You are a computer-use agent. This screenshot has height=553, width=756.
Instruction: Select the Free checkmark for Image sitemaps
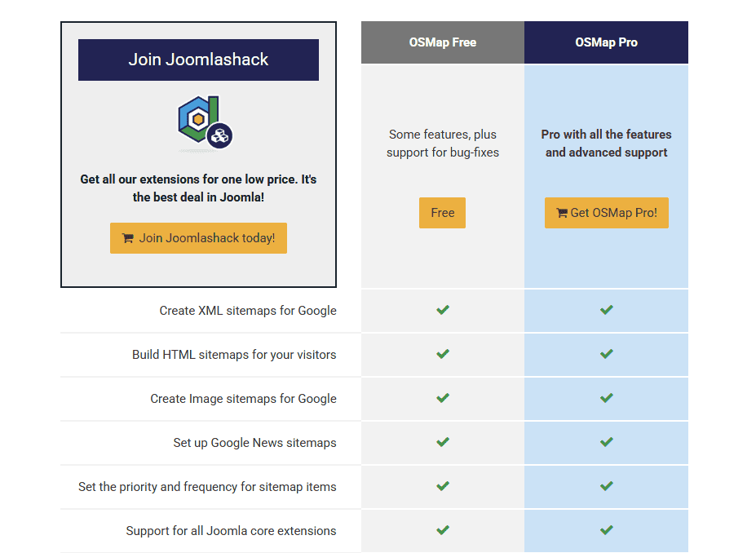442,398
